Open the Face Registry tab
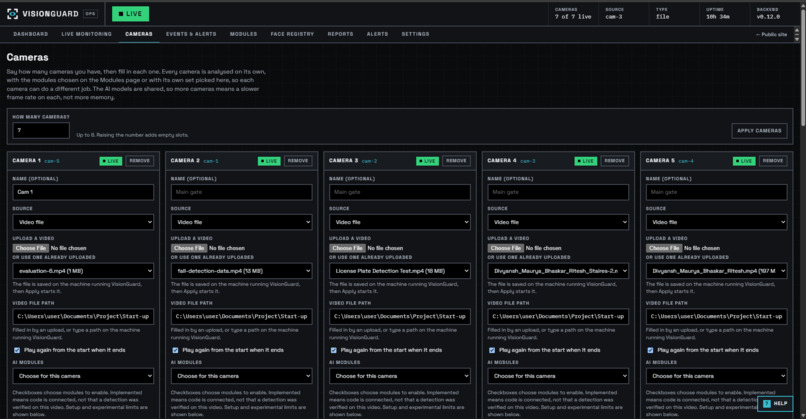 [x=292, y=34]
